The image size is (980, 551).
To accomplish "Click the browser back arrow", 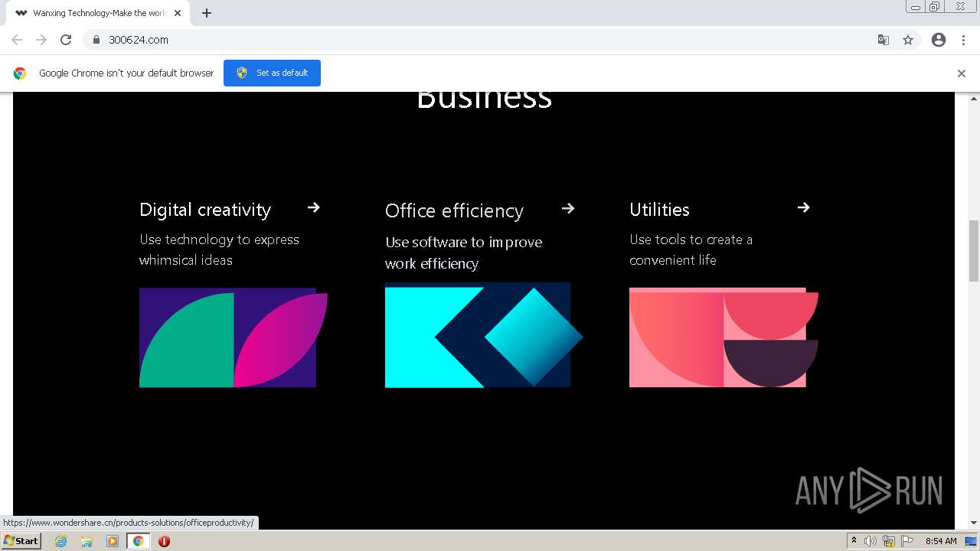I will 17,40.
